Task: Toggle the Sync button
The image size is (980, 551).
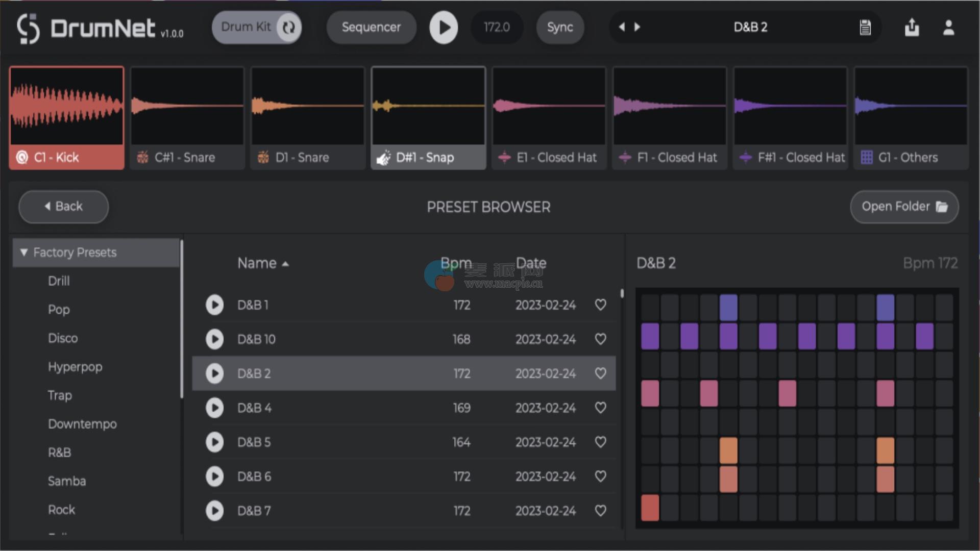Action: (x=559, y=28)
